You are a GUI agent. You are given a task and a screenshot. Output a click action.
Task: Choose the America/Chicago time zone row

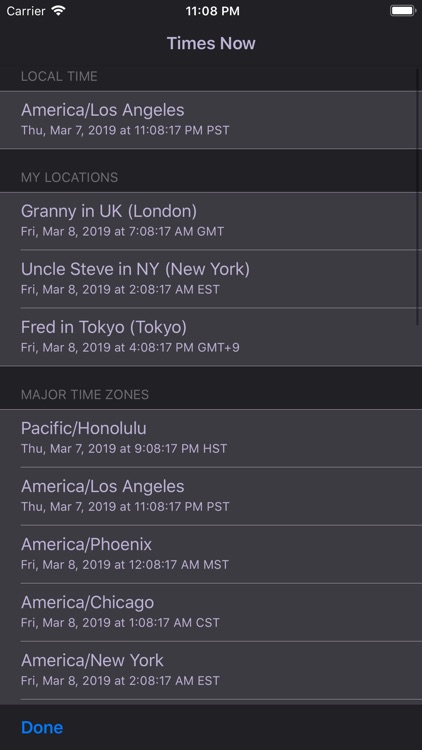pos(211,612)
